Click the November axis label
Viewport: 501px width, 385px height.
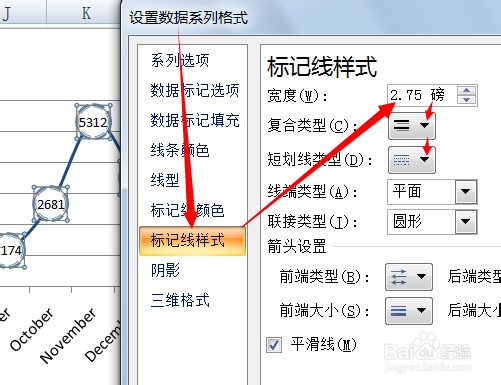click(x=68, y=335)
